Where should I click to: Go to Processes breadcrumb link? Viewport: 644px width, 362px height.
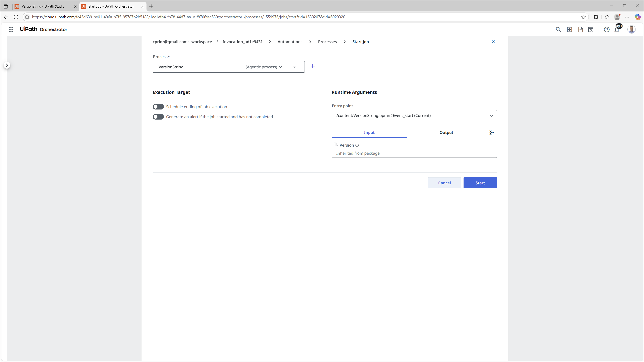(x=327, y=42)
